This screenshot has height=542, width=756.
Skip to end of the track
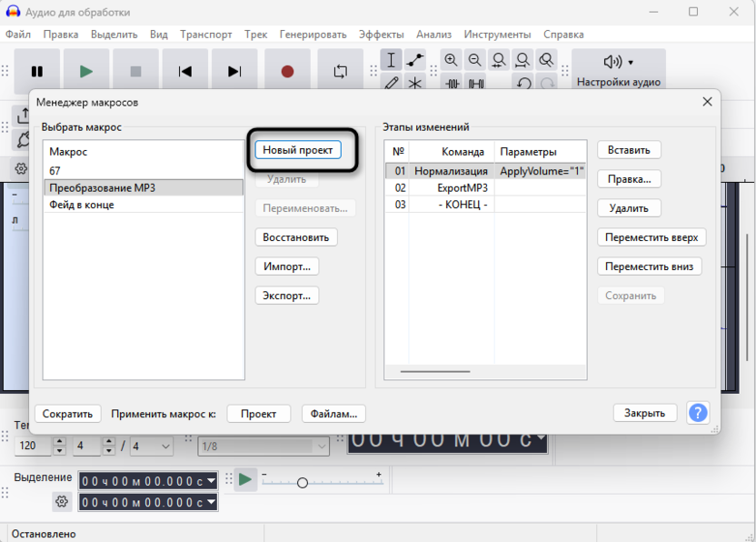pos(234,72)
